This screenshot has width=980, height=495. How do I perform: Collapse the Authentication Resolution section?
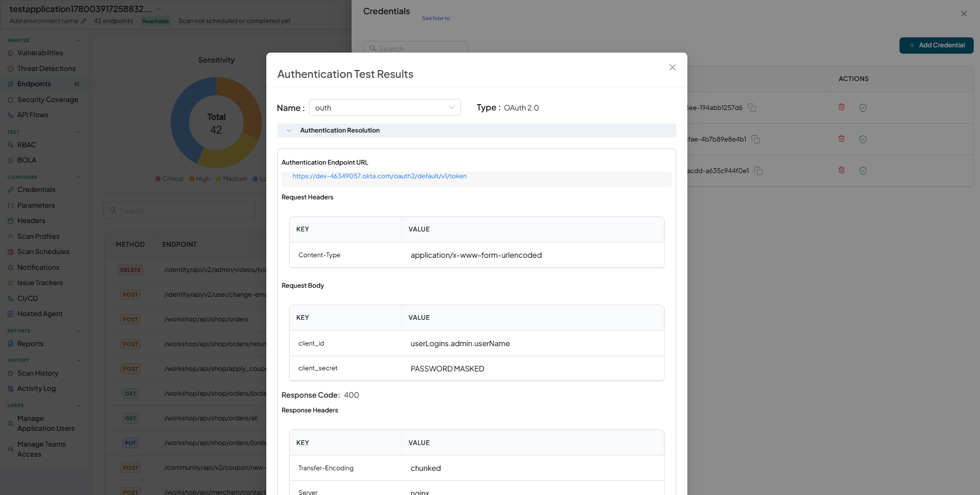(289, 130)
